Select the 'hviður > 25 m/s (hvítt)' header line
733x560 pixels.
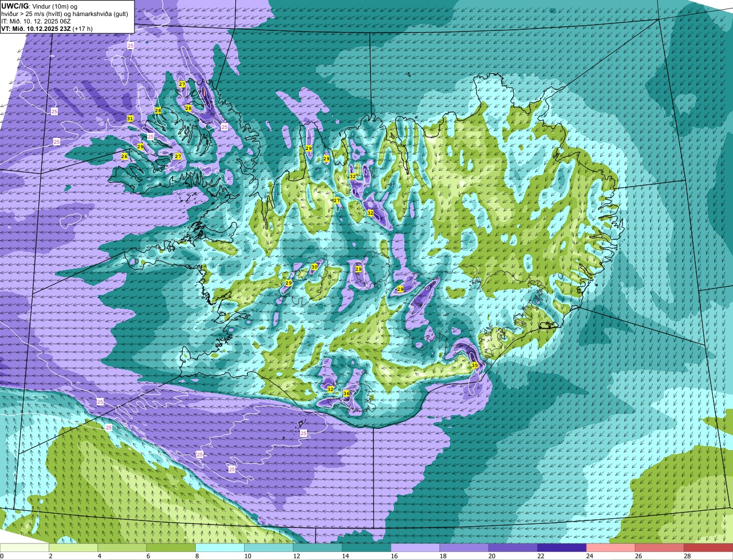click(x=65, y=14)
